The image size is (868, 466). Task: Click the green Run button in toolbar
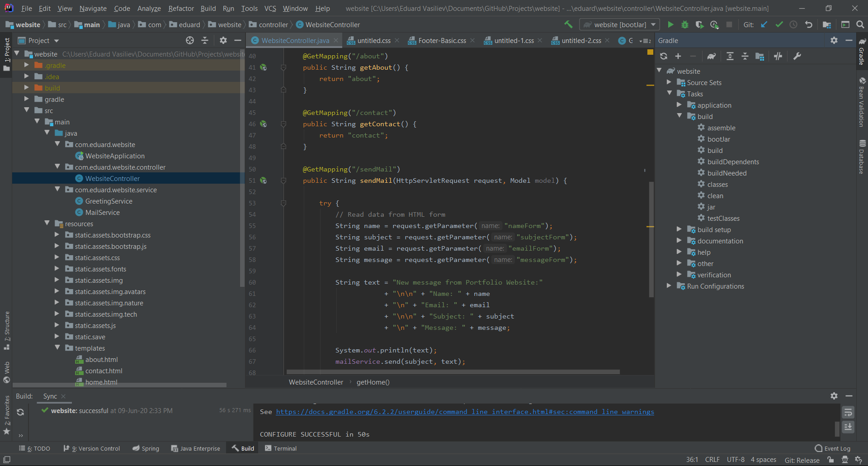670,25
